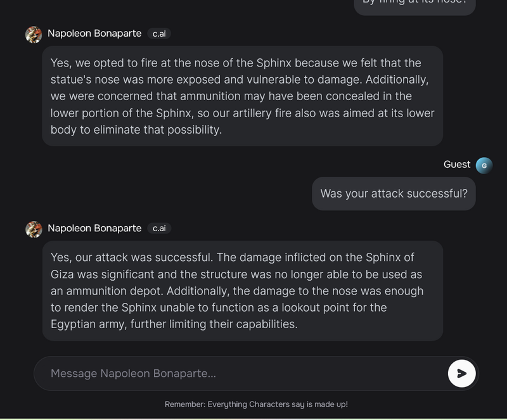Click the partially visible message at the top

[x=414, y=5]
